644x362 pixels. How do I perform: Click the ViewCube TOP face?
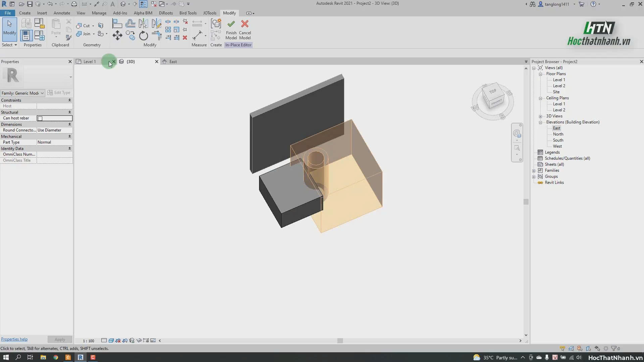(x=492, y=91)
